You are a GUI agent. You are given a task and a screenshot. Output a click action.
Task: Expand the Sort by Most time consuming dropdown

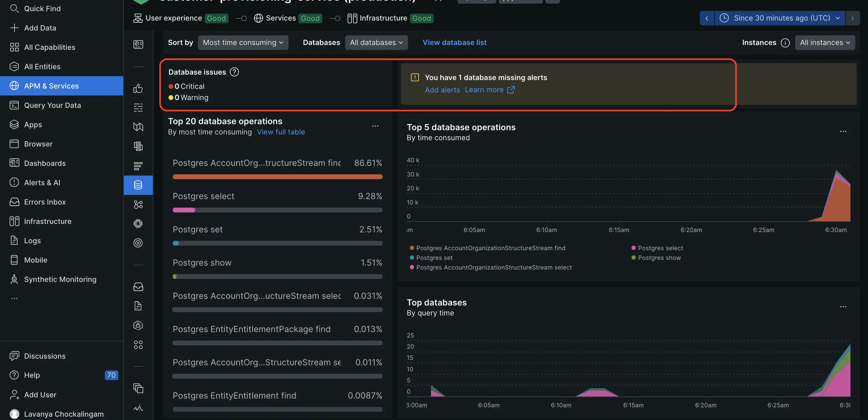242,42
